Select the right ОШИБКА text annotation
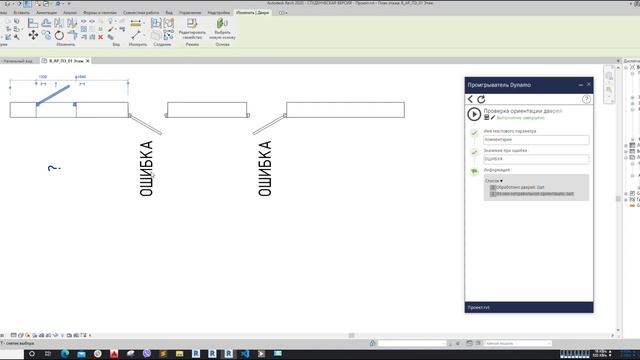The height and width of the screenshot is (360, 640). [265, 168]
